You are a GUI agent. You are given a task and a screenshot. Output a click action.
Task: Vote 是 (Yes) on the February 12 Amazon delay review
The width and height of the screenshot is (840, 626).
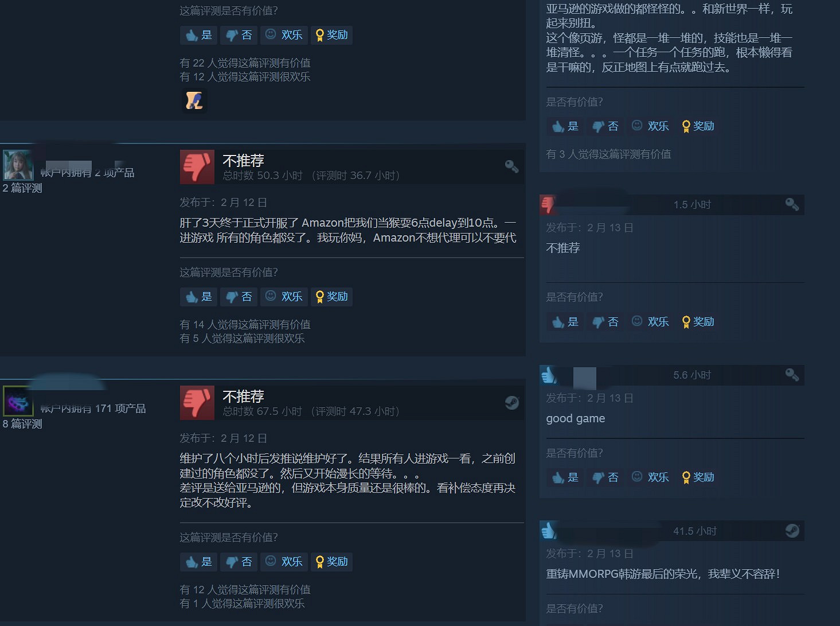click(198, 297)
